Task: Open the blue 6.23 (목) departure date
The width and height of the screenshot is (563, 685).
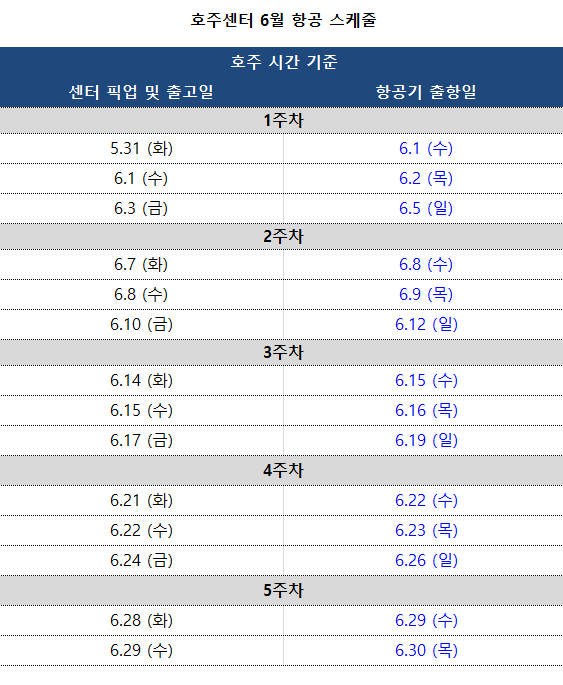Action: point(426,530)
